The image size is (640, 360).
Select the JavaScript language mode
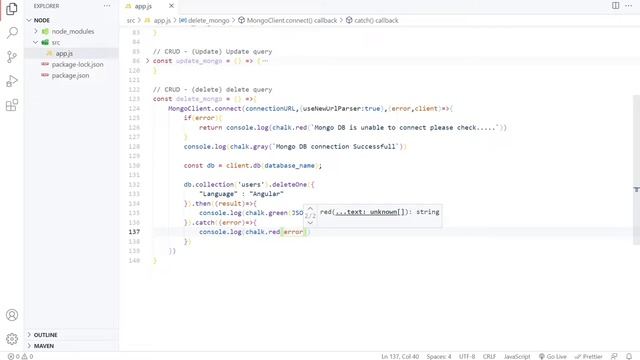coord(517,356)
